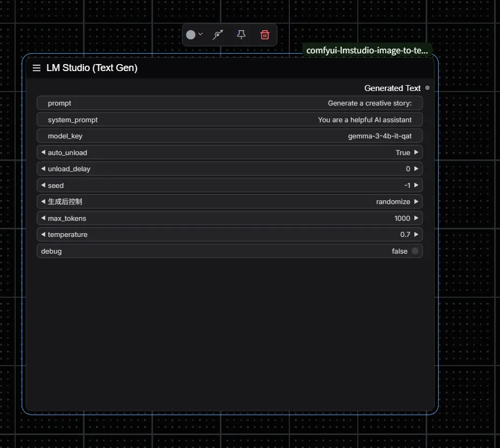The height and width of the screenshot is (448, 500).
Task: Increase unload_delay with right arrow
Action: pos(416,169)
